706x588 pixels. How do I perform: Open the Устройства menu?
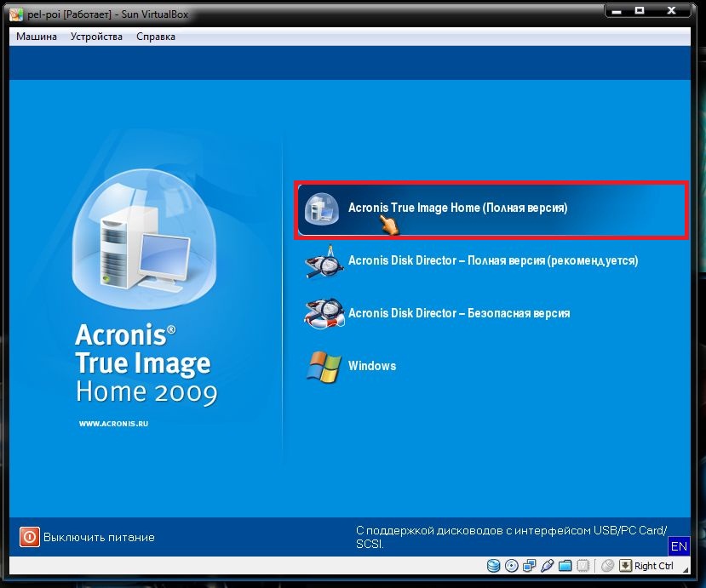(x=96, y=37)
